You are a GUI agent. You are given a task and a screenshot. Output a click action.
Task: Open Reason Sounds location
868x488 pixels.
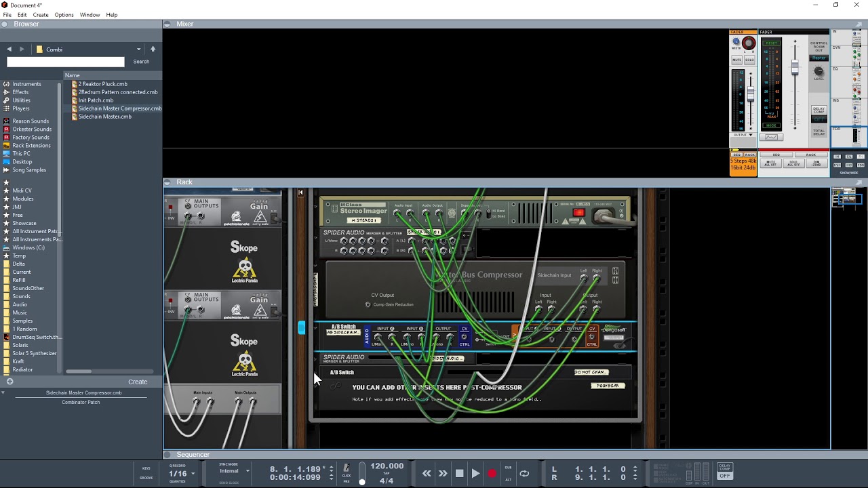click(x=31, y=121)
